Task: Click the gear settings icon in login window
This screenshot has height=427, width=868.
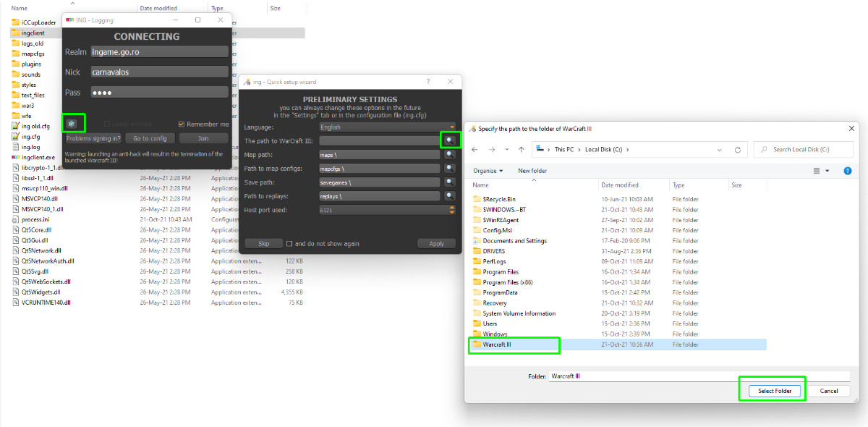Action: (x=72, y=124)
